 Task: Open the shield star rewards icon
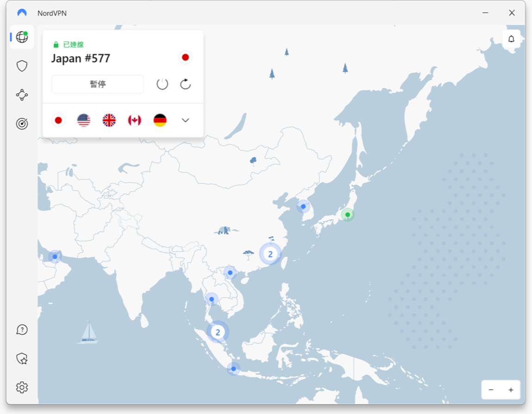click(x=22, y=358)
